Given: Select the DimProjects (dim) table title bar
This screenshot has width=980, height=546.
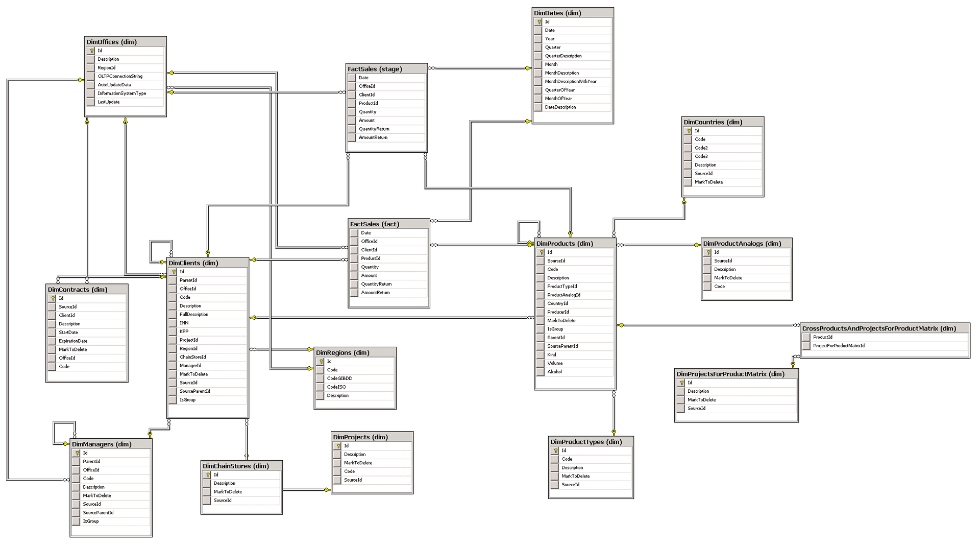Looking at the screenshot, I should click(372, 437).
